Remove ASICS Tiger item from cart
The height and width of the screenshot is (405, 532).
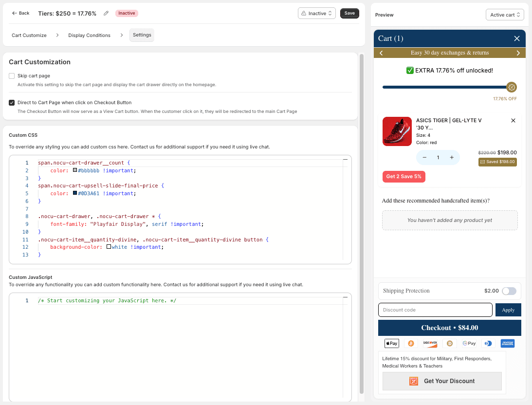point(513,120)
